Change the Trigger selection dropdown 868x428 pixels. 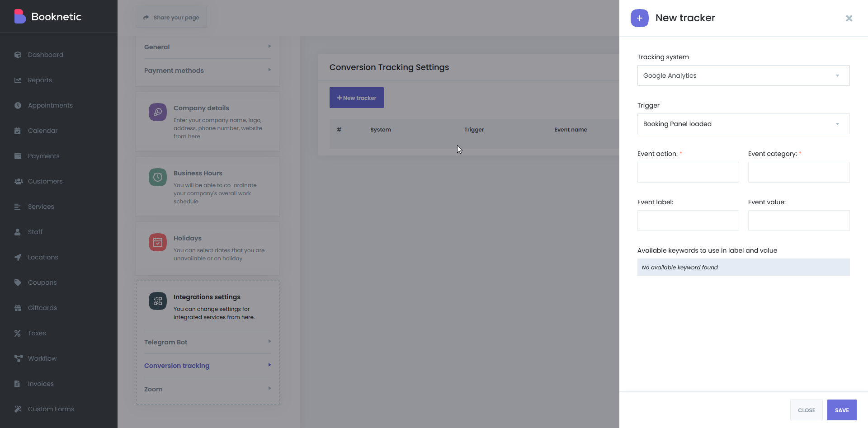[x=743, y=123]
